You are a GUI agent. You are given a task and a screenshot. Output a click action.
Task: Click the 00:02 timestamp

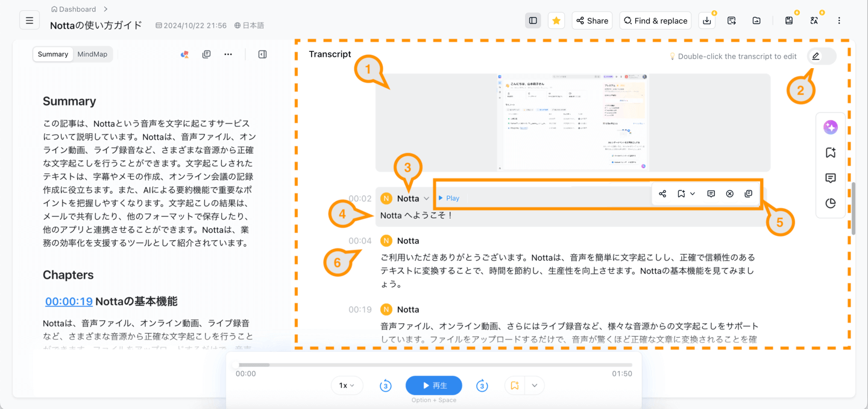(x=360, y=198)
